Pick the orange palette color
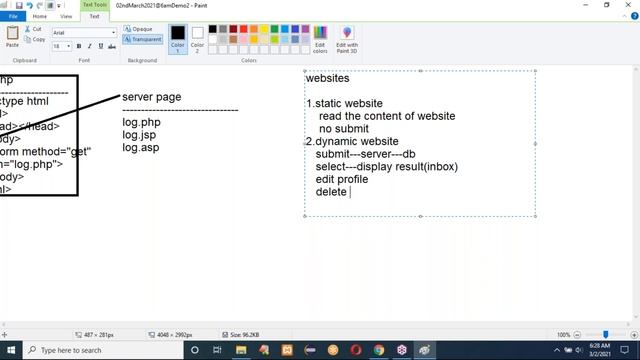 click(x=254, y=29)
